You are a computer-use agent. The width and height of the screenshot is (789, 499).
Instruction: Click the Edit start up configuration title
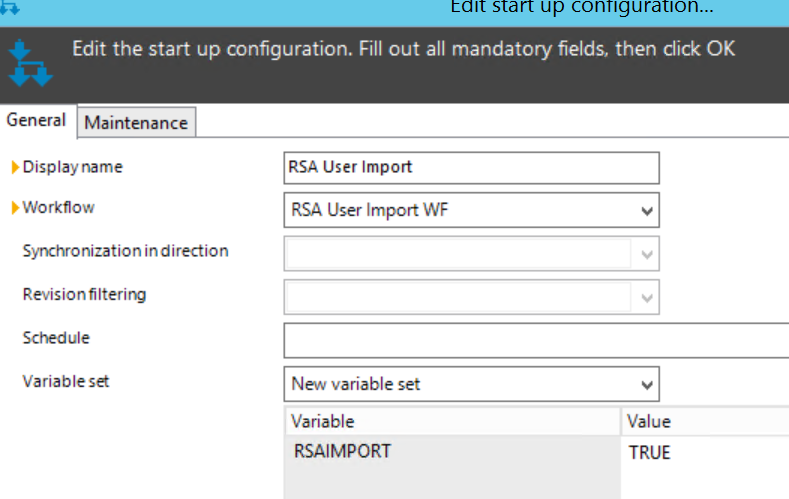582,7
